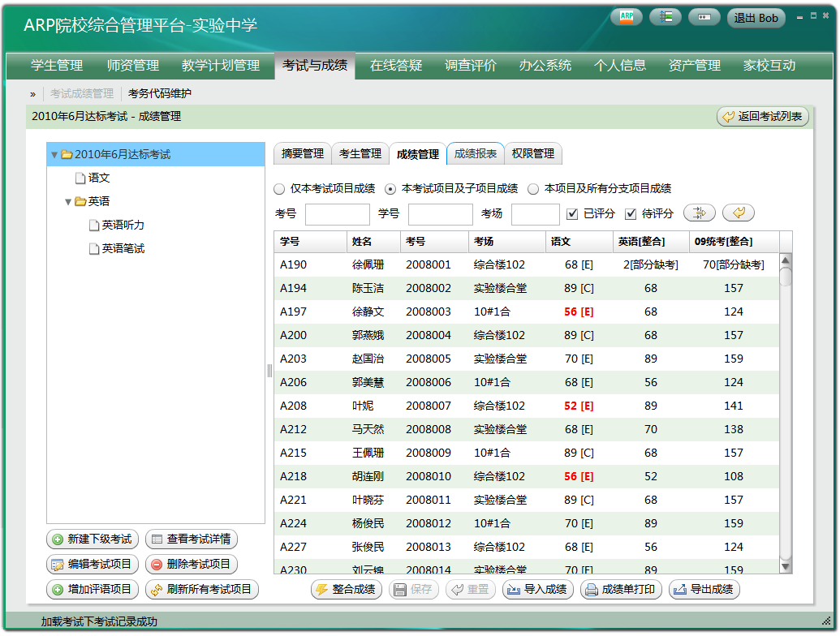Click the 语文 document icon in tree
This screenshot has height=636, width=840.
tap(80, 178)
